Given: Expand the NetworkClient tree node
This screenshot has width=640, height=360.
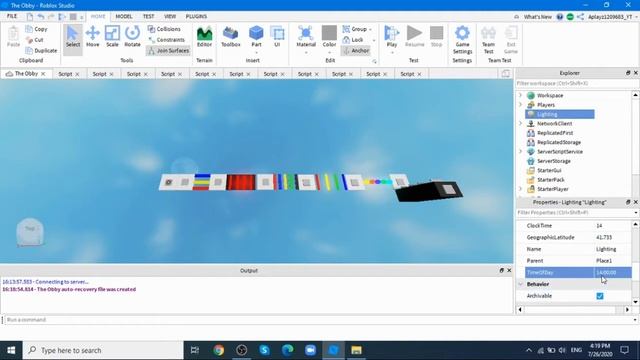Looking at the screenshot, I should point(520,123).
